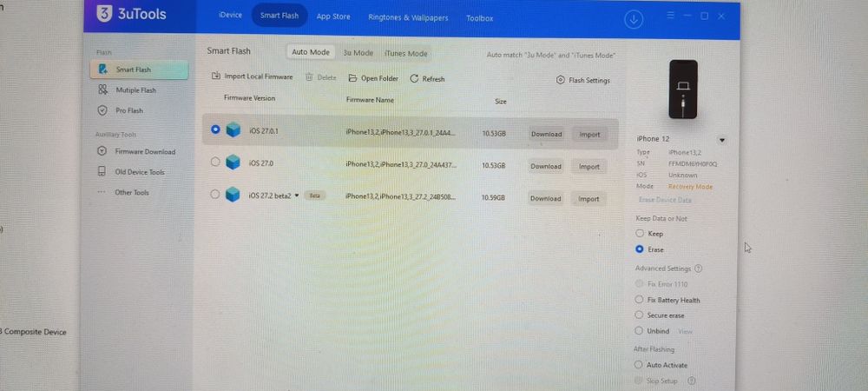Download iOS 27.2 beta2 firmware
Image resolution: width=868 pixels, height=391 pixels.
point(545,198)
